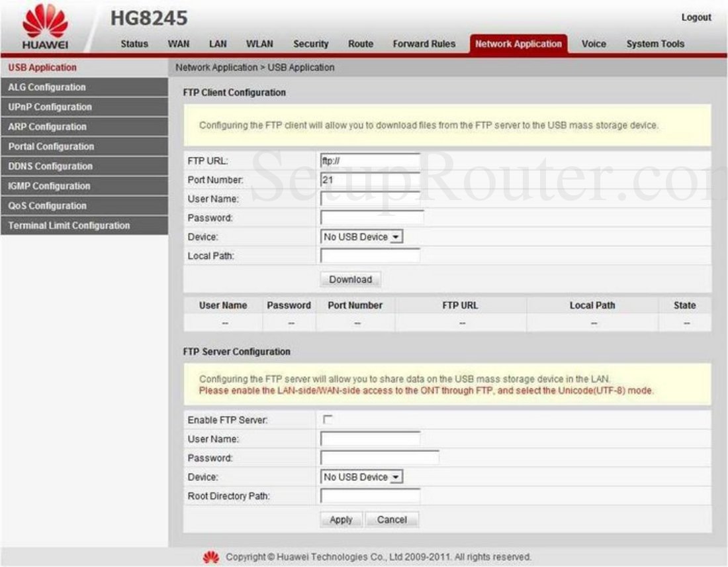Image resolution: width=728 pixels, height=567 pixels.
Task: Open DDNS Configuration settings
Action: pos(45,166)
